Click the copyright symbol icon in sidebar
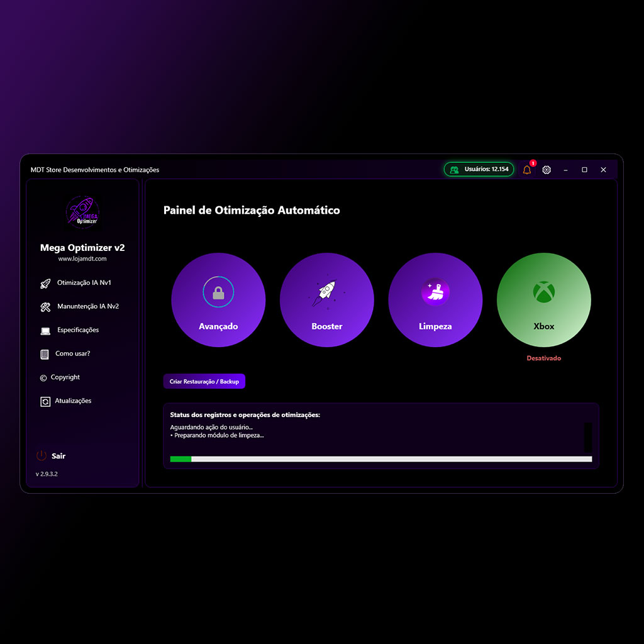 [x=43, y=378]
